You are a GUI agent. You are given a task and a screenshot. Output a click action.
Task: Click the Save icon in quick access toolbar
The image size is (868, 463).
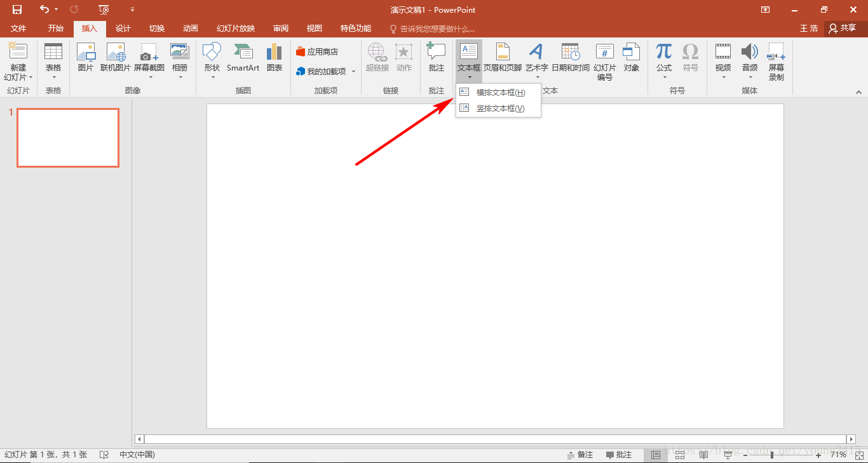[17, 10]
